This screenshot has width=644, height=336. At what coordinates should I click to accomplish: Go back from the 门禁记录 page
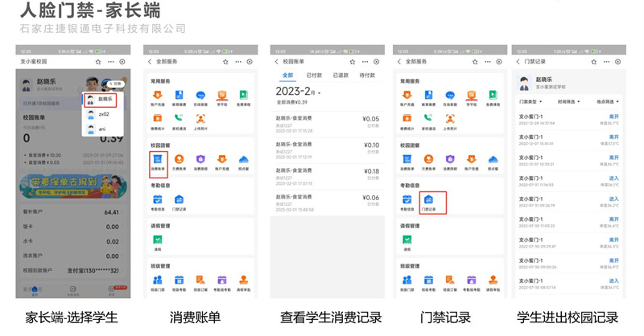[x=518, y=62]
